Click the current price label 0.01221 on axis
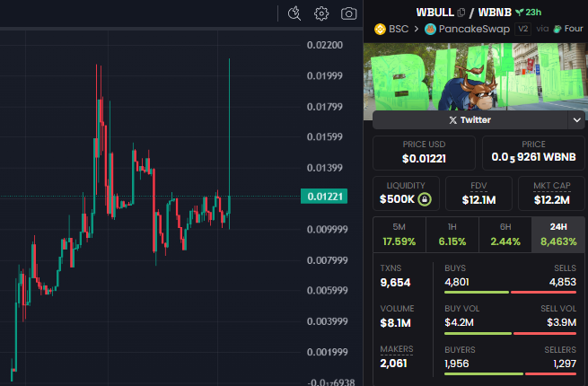 [324, 197]
